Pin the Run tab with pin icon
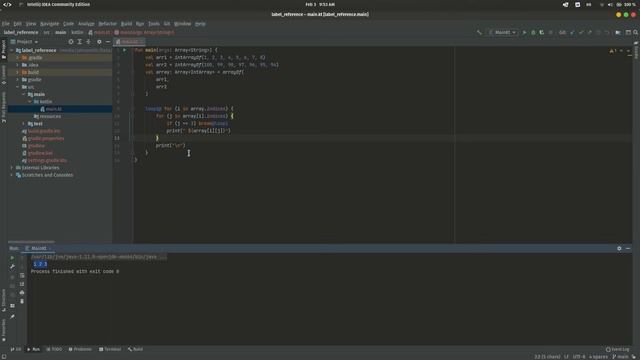Viewport: 640px width, 360px height. pyautogui.click(x=12, y=316)
